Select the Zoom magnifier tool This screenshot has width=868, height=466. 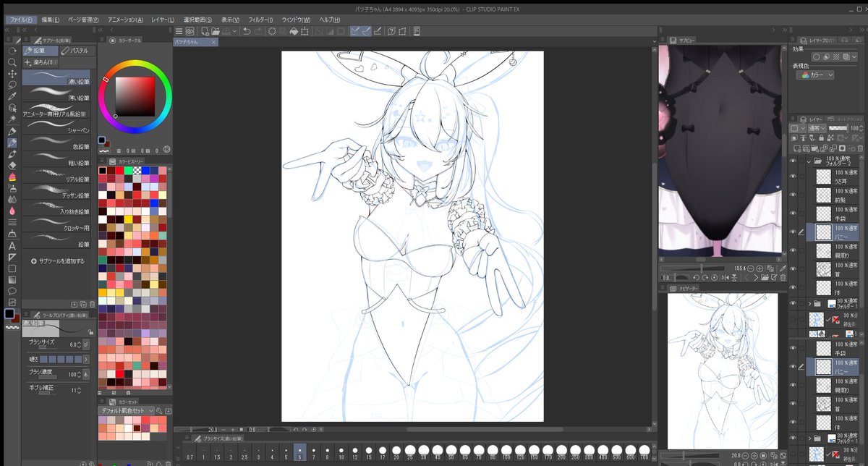coord(12,62)
